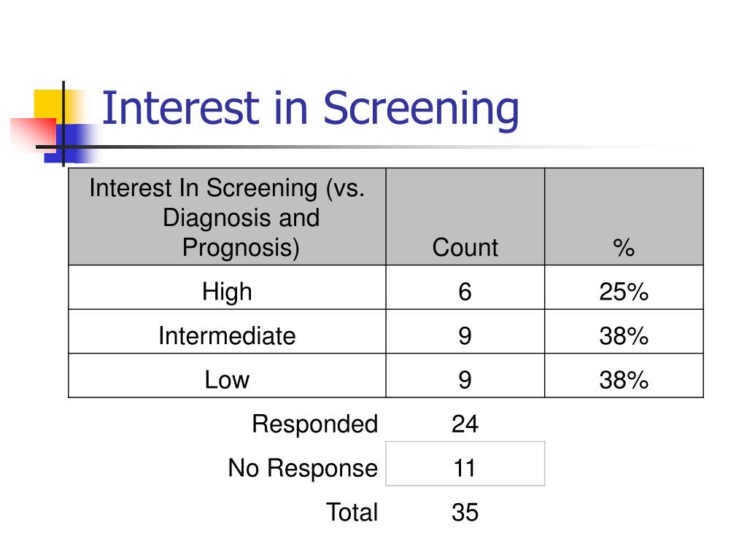Select the Low row's 38% cell

[624, 376]
